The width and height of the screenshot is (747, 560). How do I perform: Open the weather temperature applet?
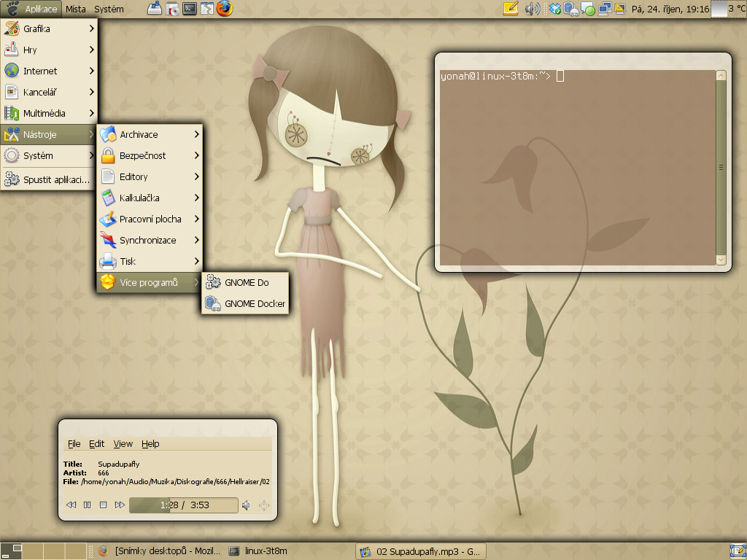click(729, 9)
